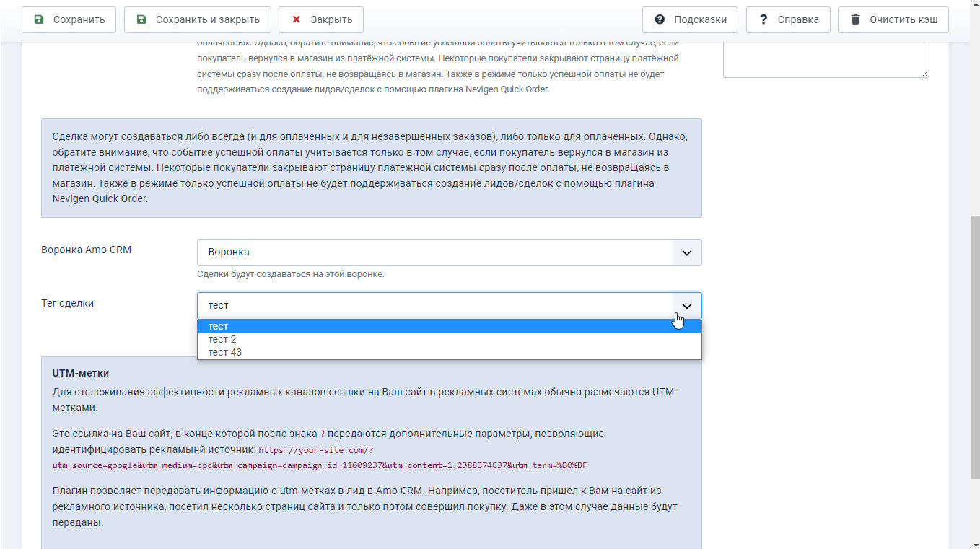Viewport: 980px width, 549px height.
Task: Click the text area resize handle
Action: coord(925,73)
